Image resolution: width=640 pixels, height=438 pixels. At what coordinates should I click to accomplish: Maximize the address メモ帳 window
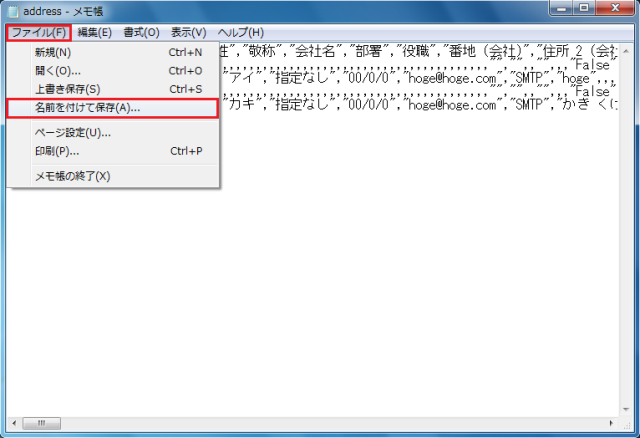(584, 8)
